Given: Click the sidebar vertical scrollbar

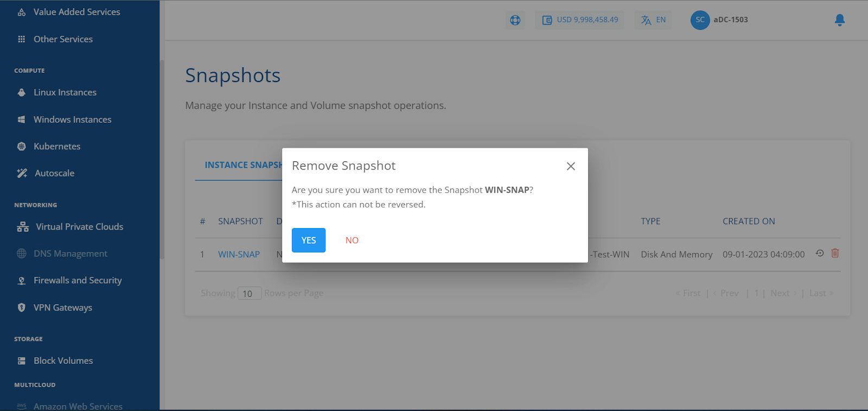Looking at the screenshot, I should pos(162,160).
